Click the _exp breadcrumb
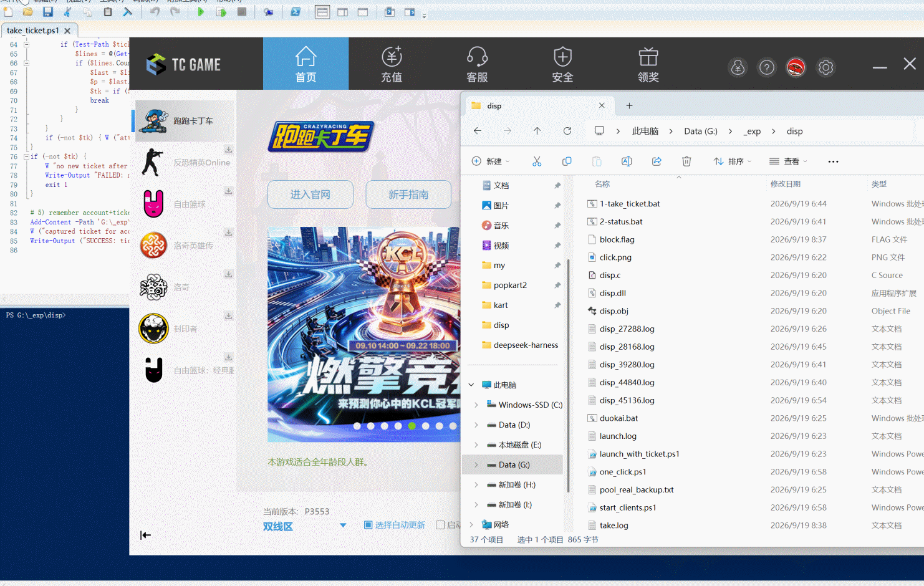 752,132
